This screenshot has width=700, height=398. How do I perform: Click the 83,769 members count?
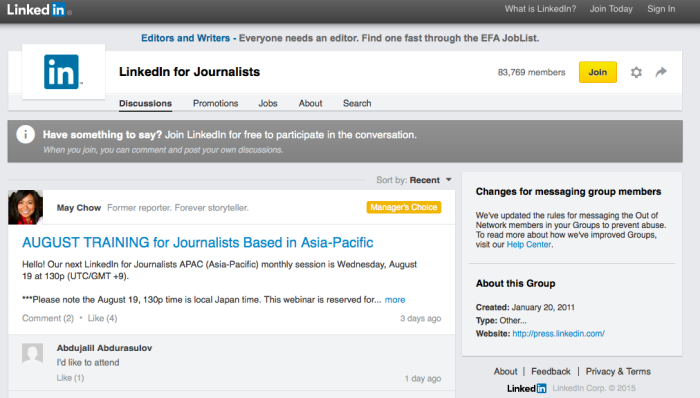point(531,72)
